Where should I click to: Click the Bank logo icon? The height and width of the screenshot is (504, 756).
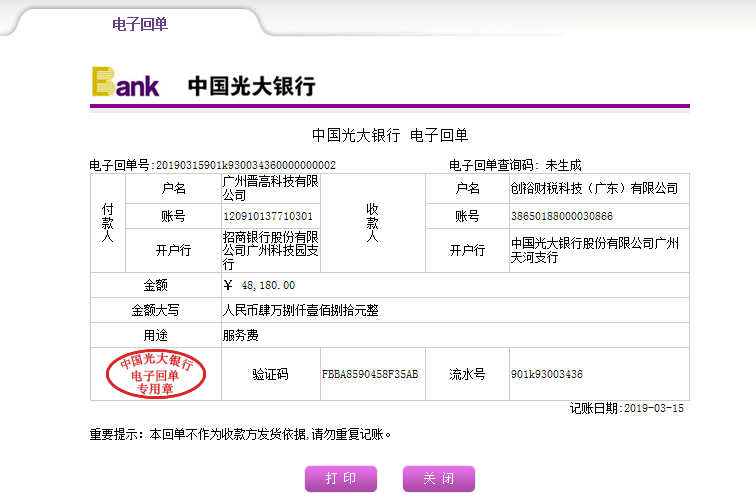[x=125, y=82]
